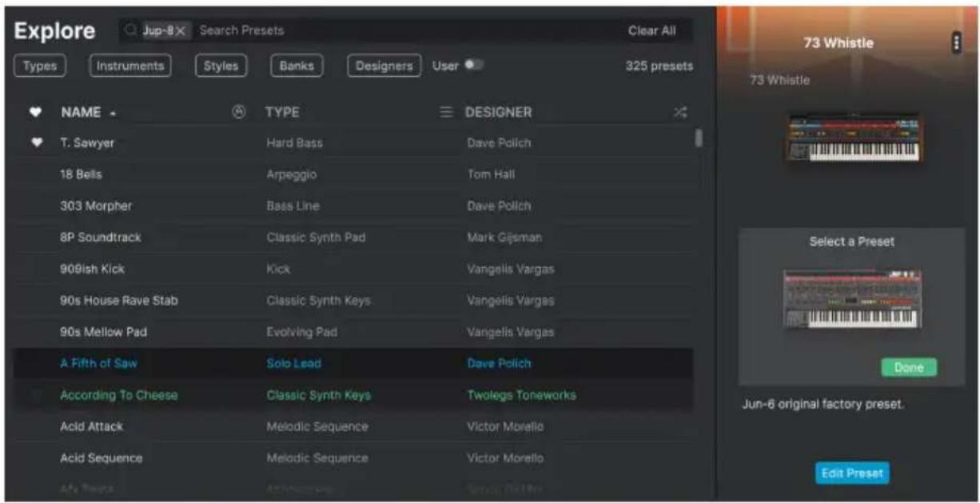Viewport: 980px width, 503px height.
Task: Click the shuffle presets icon
Action: tap(680, 113)
